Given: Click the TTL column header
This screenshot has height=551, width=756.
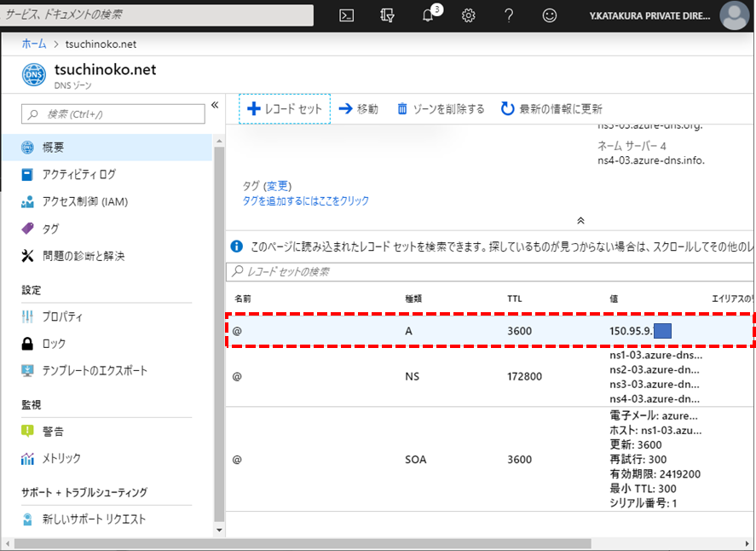Looking at the screenshot, I should tap(515, 299).
